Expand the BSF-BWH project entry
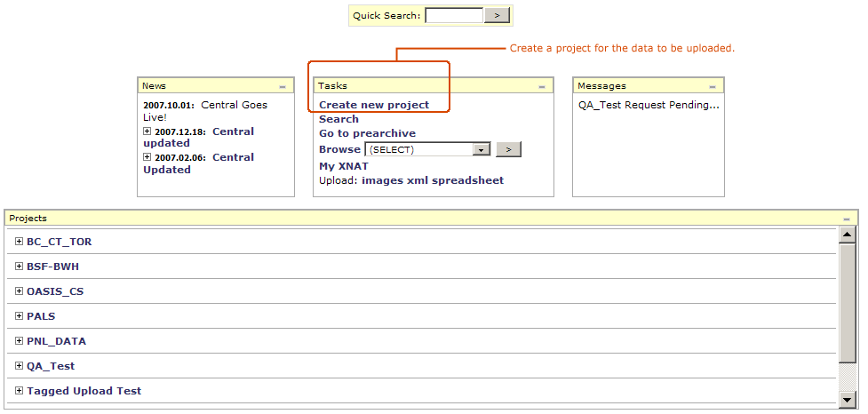Image resolution: width=868 pixels, height=414 pixels. click(19, 267)
